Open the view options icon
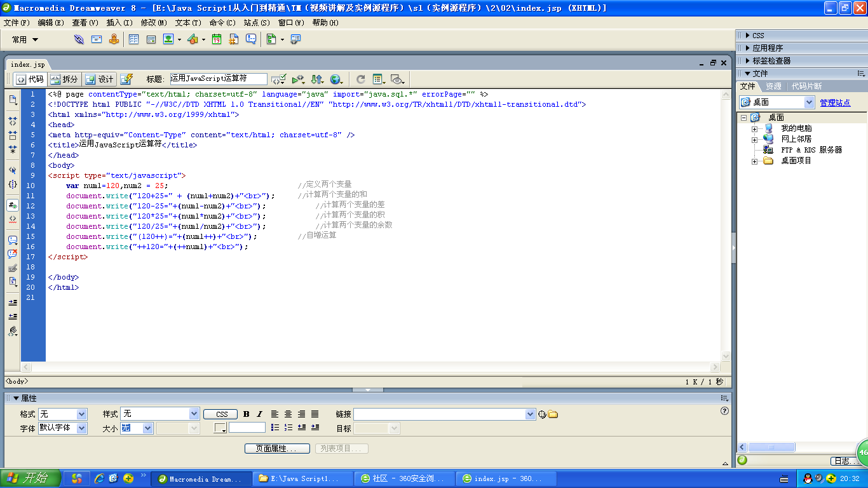868x488 pixels. pyautogui.click(x=379, y=79)
